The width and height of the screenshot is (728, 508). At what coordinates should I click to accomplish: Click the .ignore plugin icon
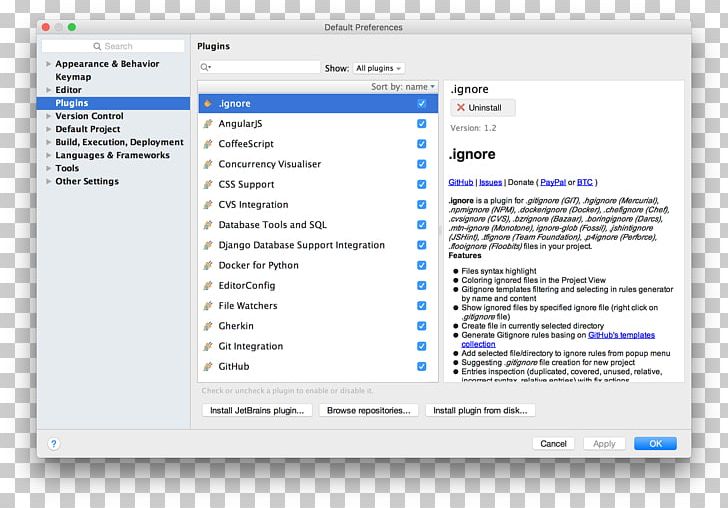208,104
